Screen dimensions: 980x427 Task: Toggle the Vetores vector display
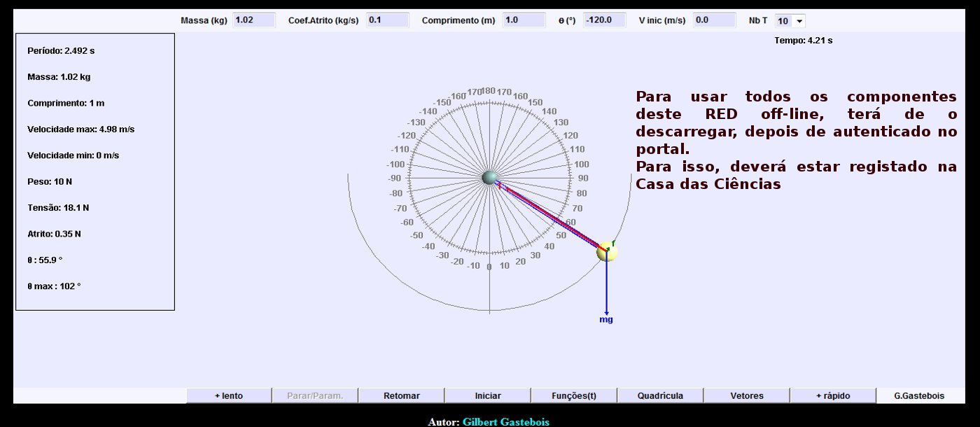[x=747, y=395]
